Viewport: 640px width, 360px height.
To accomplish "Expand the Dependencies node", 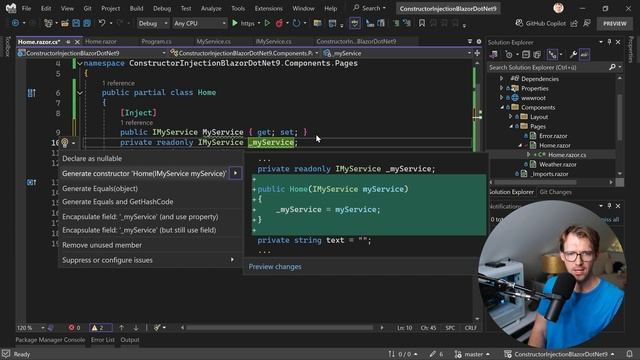I will click(x=502, y=78).
